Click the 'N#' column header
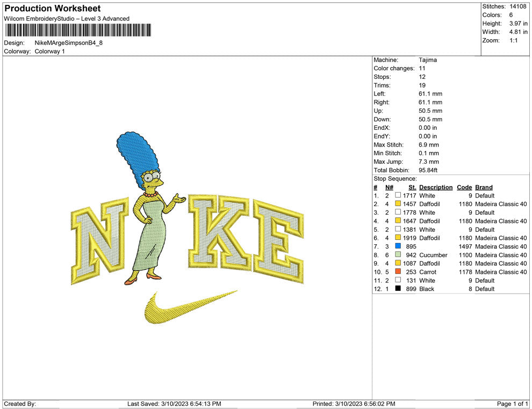This screenshot has width=532, height=409. click(390, 187)
